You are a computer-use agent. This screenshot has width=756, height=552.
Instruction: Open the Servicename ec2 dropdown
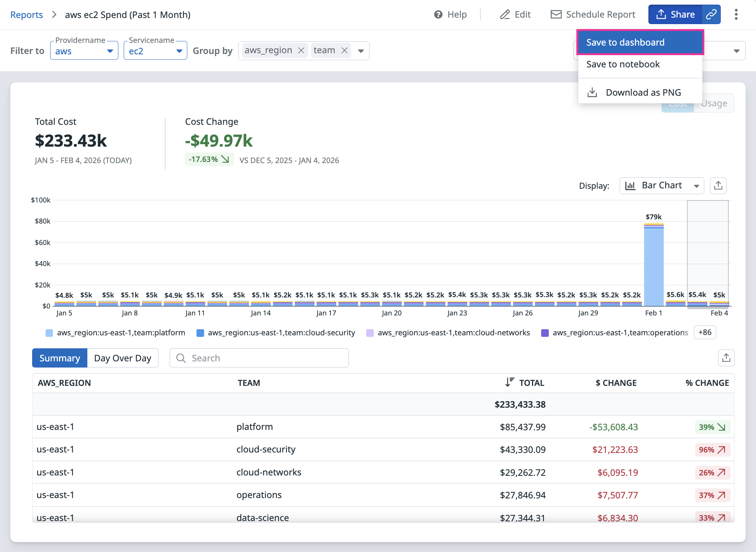(x=155, y=51)
